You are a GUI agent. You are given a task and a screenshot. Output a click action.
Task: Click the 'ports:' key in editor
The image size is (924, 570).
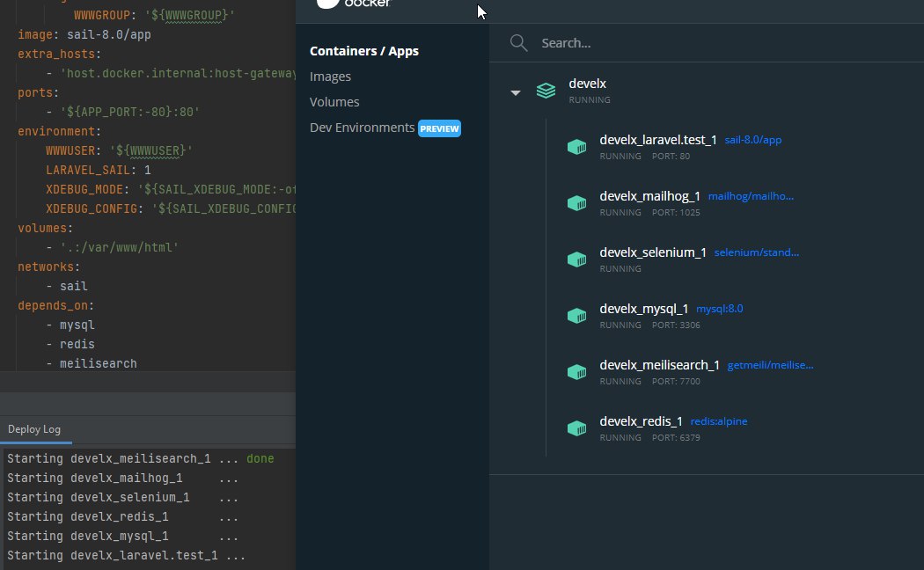click(x=39, y=93)
